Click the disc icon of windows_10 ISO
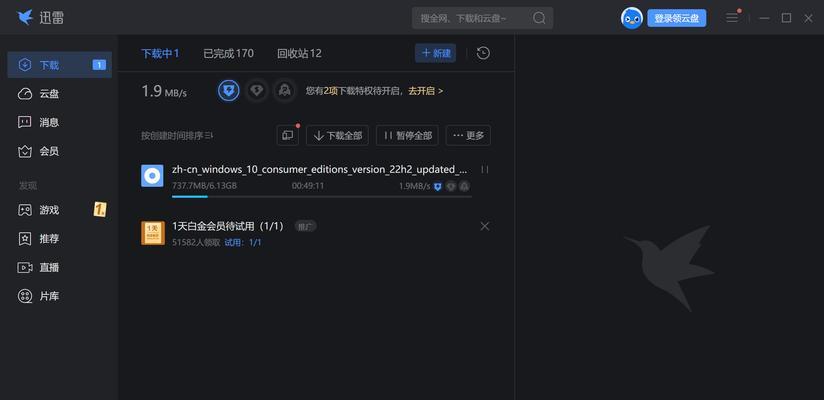This screenshot has width=824, height=400. (x=152, y=176)
